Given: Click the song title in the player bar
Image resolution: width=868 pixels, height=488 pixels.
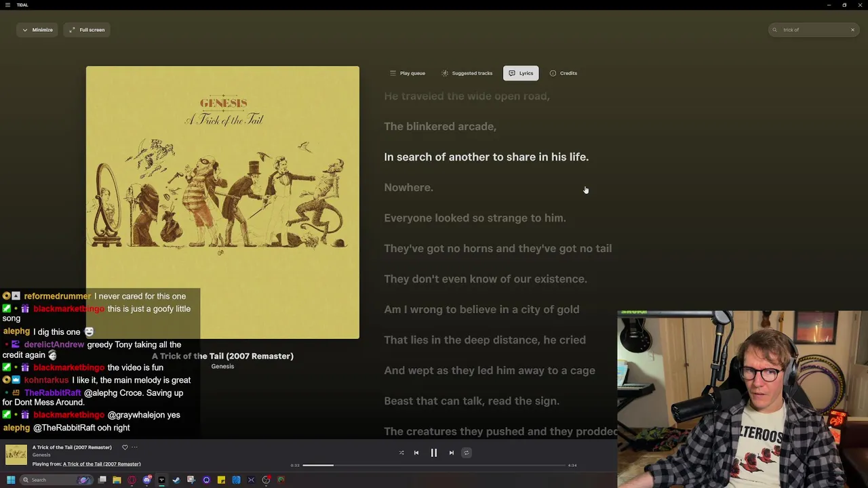Looking at the screenshot, I should point(72,447).
